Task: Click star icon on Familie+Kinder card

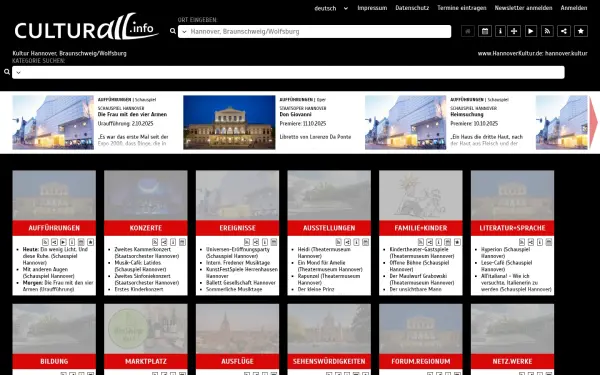Action: coord(457,242)
